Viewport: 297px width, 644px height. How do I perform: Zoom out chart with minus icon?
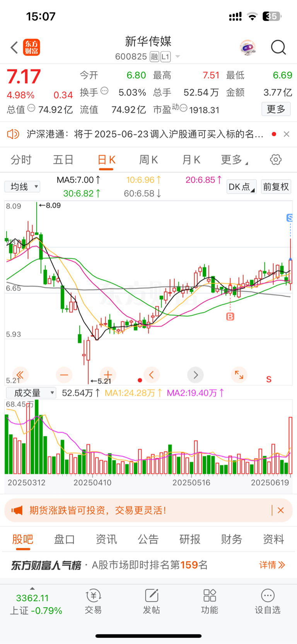(x=64, y=375)
